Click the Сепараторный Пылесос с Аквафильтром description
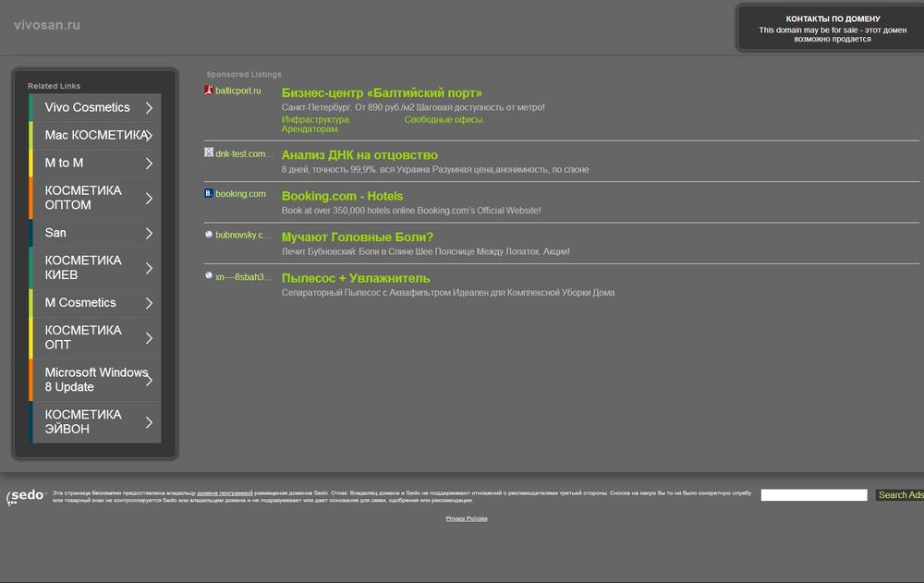 pyautogui.click(x=448, y=292)
